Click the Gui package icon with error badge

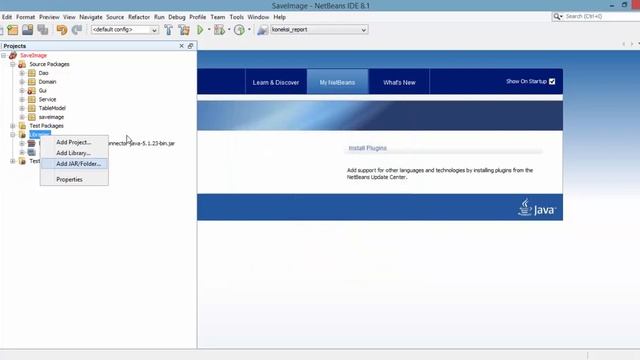click(x=31, y=91)
